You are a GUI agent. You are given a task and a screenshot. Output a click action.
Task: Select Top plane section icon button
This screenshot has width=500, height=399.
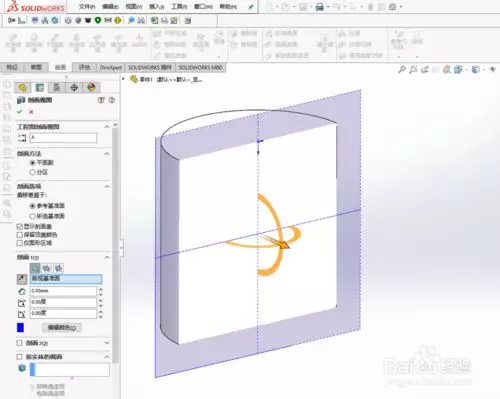click(47, 268)
